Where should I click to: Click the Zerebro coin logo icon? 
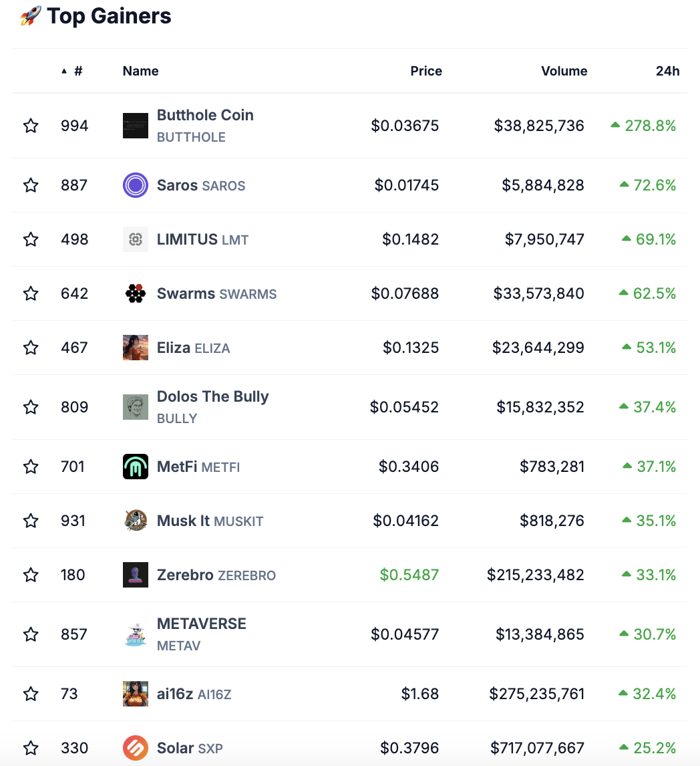click(x=136, y=575)
